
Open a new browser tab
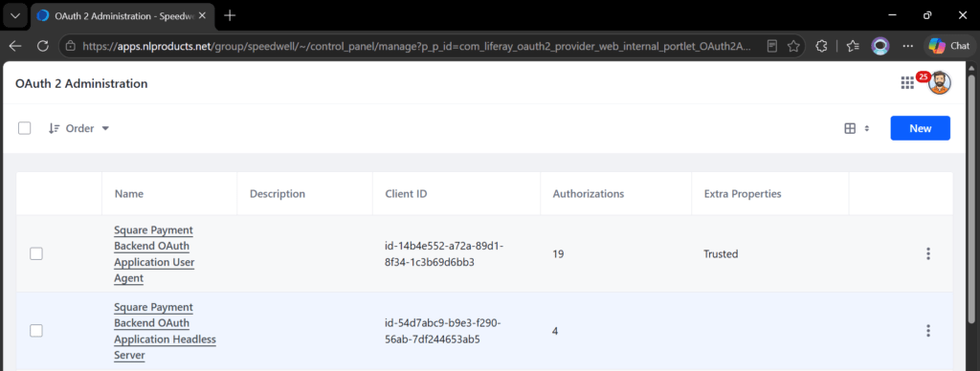[230, 15]
